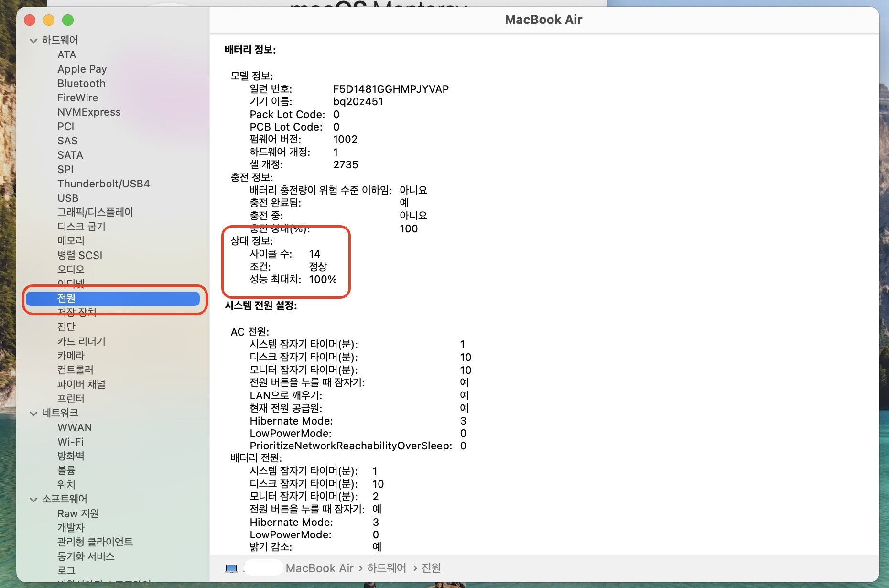Select 카메라 in the sidebar
Image resolution: width=889 pixels, height=588 pixels.
(71, 355)
